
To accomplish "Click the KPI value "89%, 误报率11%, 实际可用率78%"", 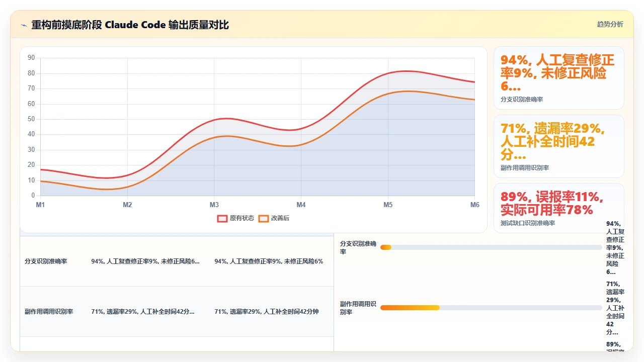I will [x=552, y=203].
